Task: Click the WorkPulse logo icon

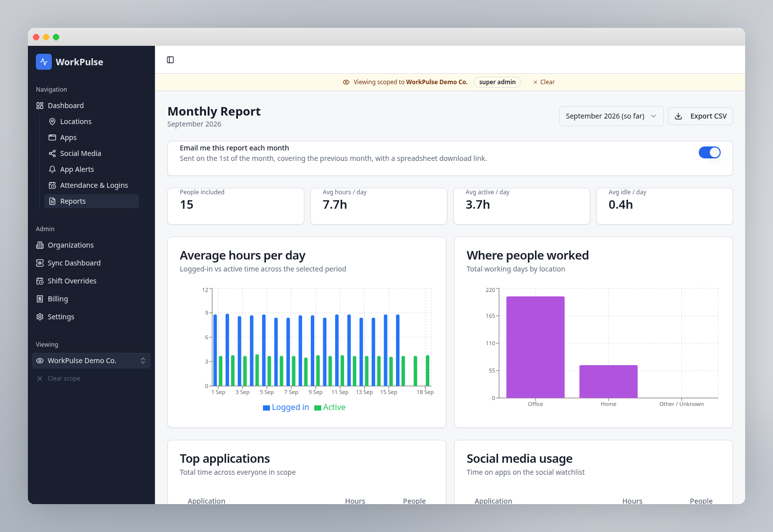Action: click(x=44, y=62)
